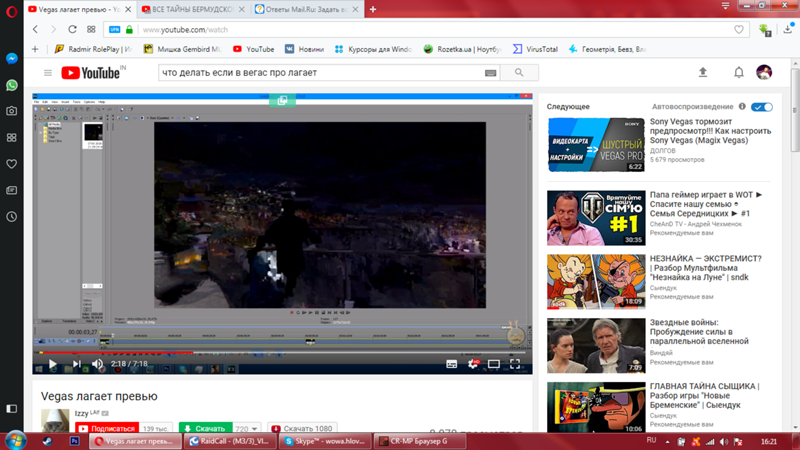This screenshot has height=450, width=800.
Task: Mute the video volume
Action: click(x=97, y=364)
